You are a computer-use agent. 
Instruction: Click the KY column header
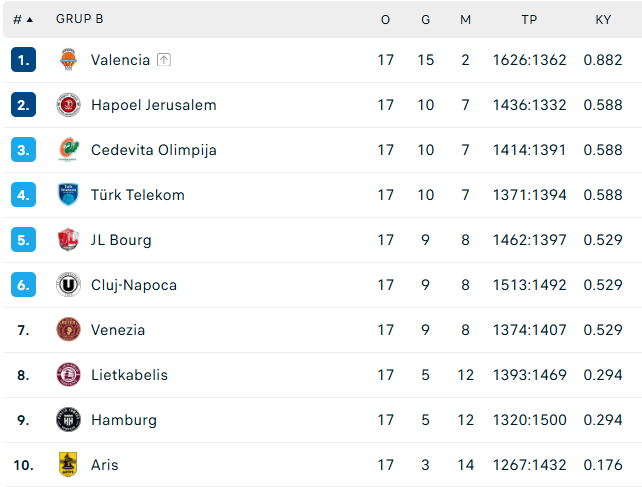[x=603, y=19]
